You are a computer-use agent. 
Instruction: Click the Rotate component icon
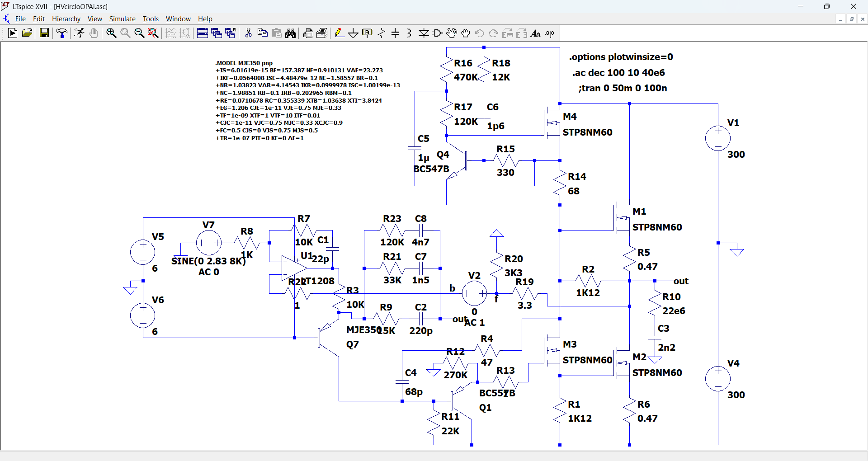(508, 33)
